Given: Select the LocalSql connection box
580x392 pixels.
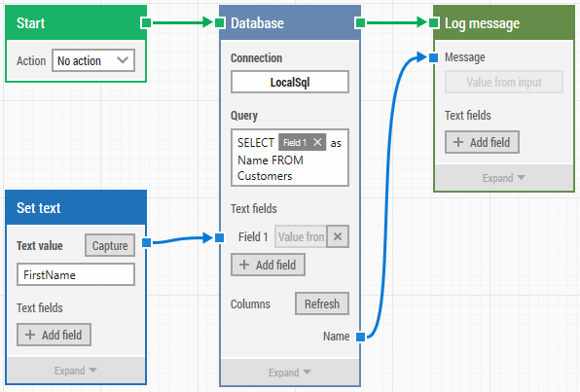Looking at the screenshot, I should click(x=290, y=82).
